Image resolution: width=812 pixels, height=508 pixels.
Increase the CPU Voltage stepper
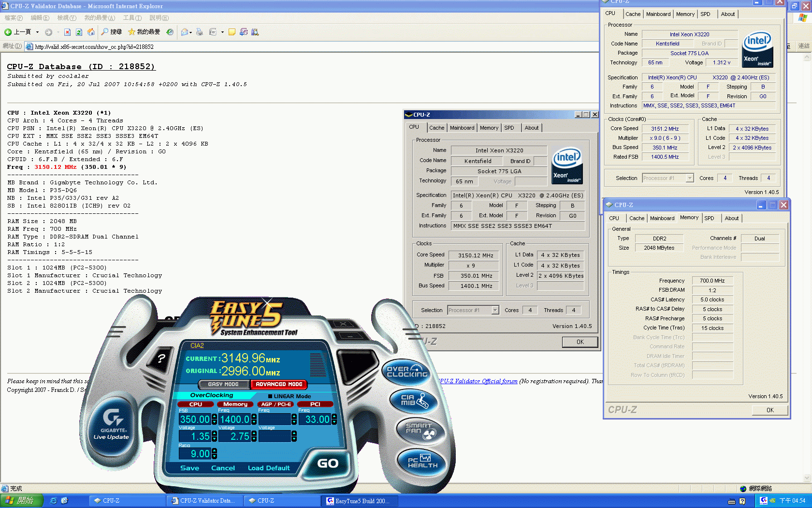[x=214, y=433]
